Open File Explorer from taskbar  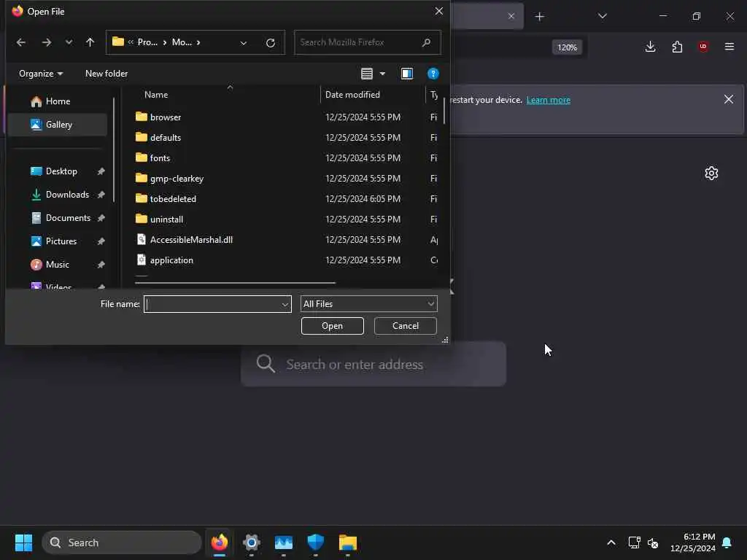348,542
